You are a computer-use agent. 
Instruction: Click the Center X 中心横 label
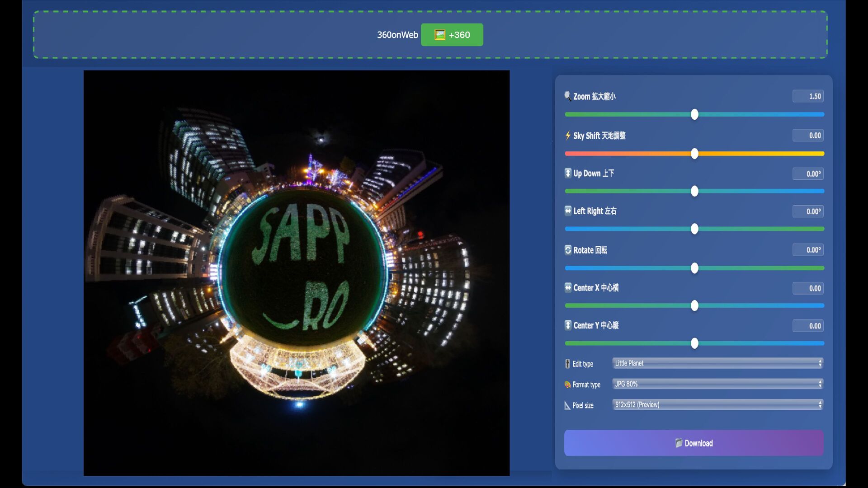(596, 287)
